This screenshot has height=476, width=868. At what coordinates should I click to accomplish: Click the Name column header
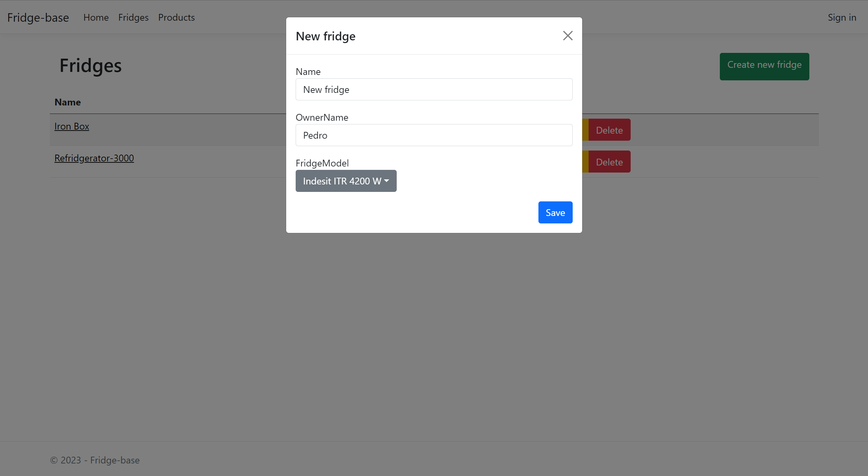pyautogui.click(x=67, y=102)
